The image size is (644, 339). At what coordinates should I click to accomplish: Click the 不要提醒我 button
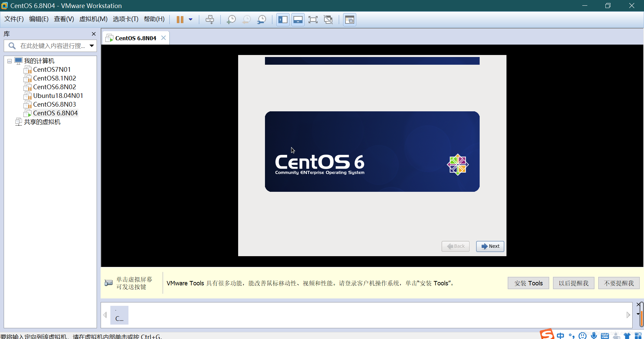click(x=619, y=283)
